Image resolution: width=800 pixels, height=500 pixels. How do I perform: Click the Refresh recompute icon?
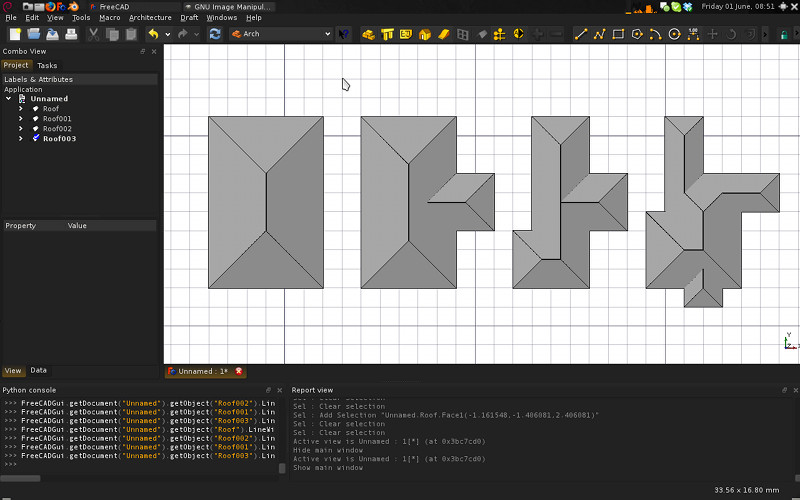point(215,34)
